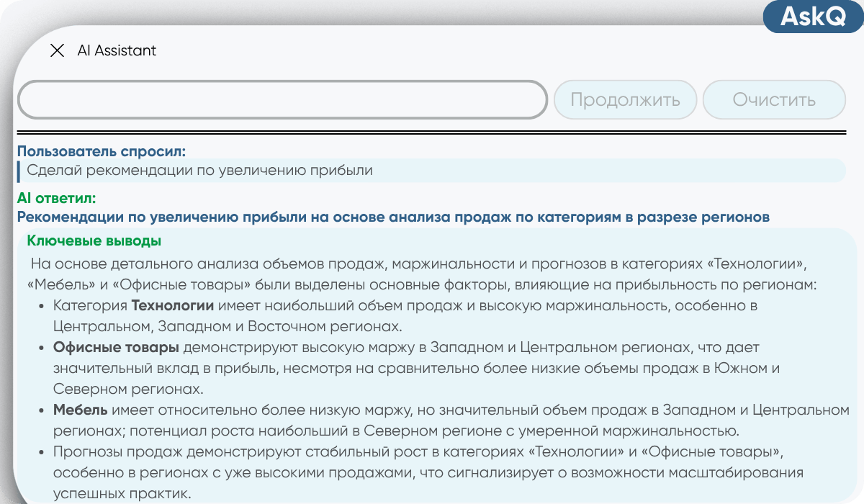The image size is (864, 504).
Task: Click the divider line under the input row
Action: point(432,131)
